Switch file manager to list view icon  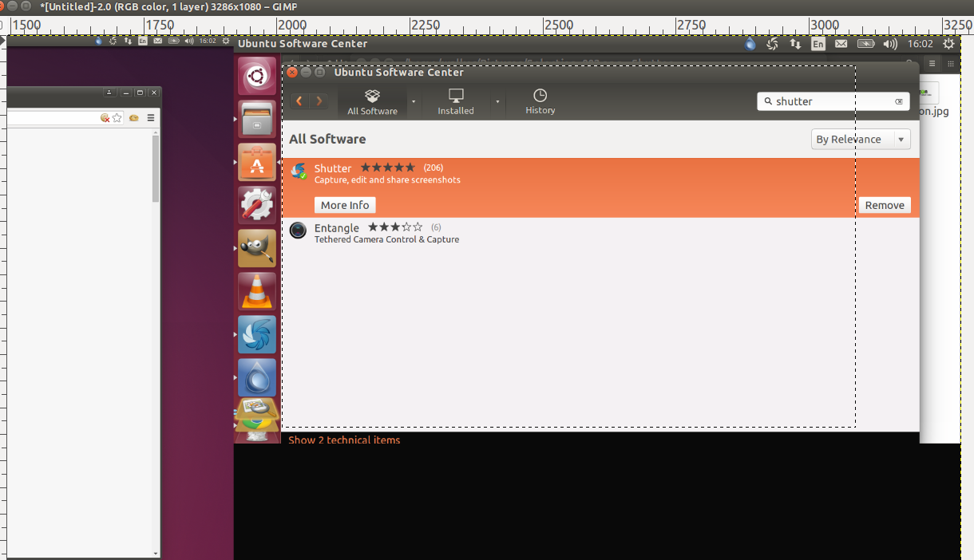point(931,63)
